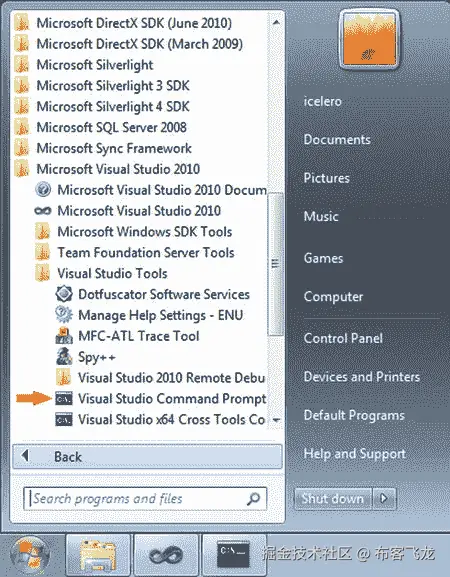Open the command prompt taskbar button
The height and width of the screenshot is (577, 450).
(234, 556)
